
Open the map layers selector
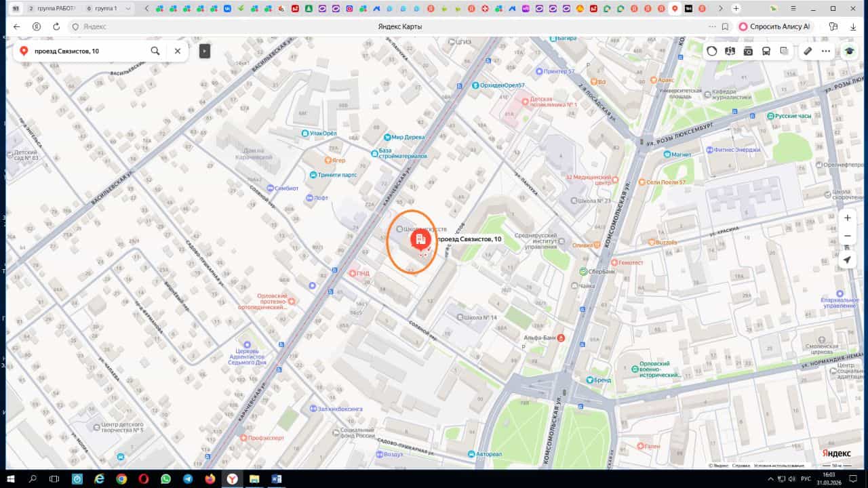tap(785, 51)
